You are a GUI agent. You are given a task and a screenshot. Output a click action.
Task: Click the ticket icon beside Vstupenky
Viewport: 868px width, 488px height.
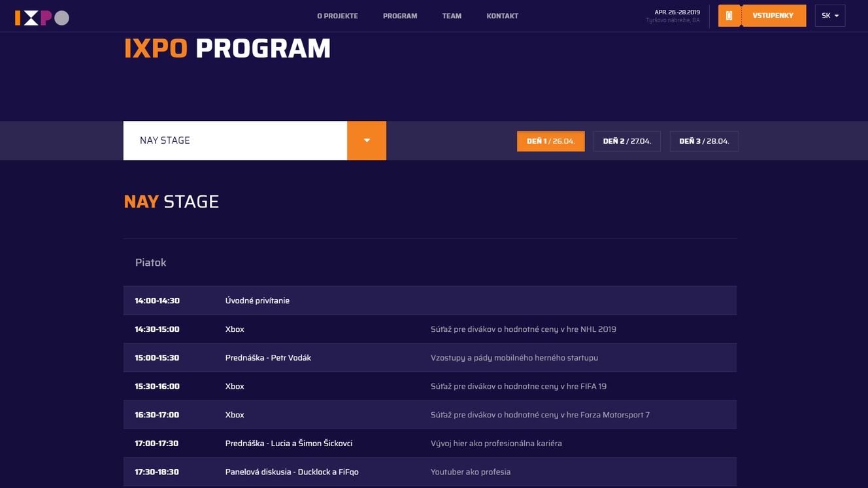(x=729, y=16)
